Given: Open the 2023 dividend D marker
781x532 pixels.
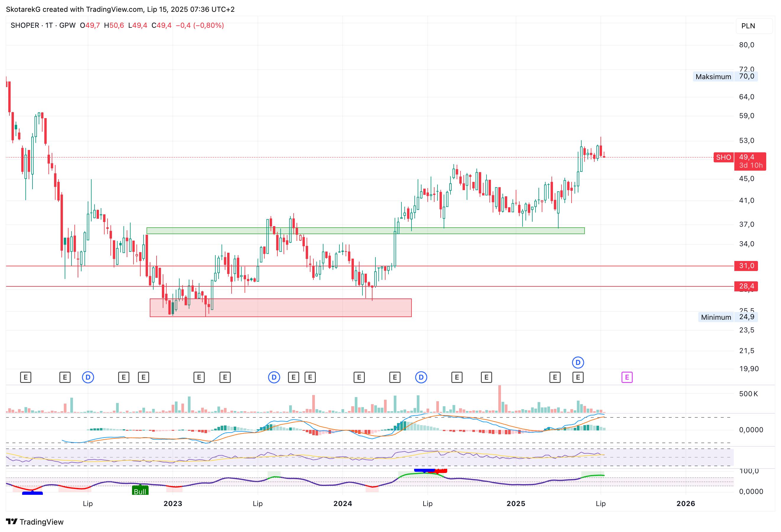Looking at the screenshot, I should tap(274, 377).
